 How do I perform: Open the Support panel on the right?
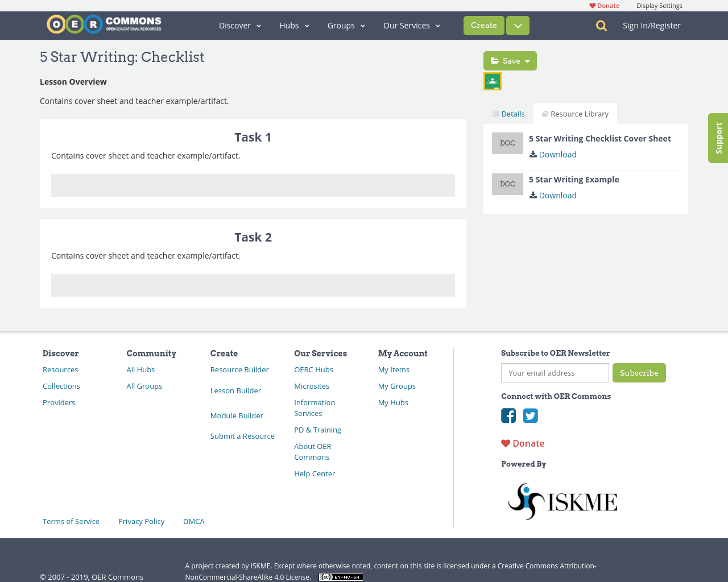(718, 138)
